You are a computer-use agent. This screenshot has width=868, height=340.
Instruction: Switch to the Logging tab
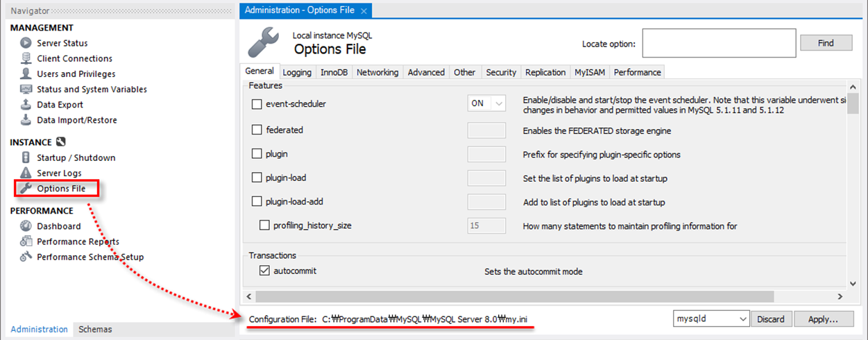pyautogui.click(x=297, y=72)
